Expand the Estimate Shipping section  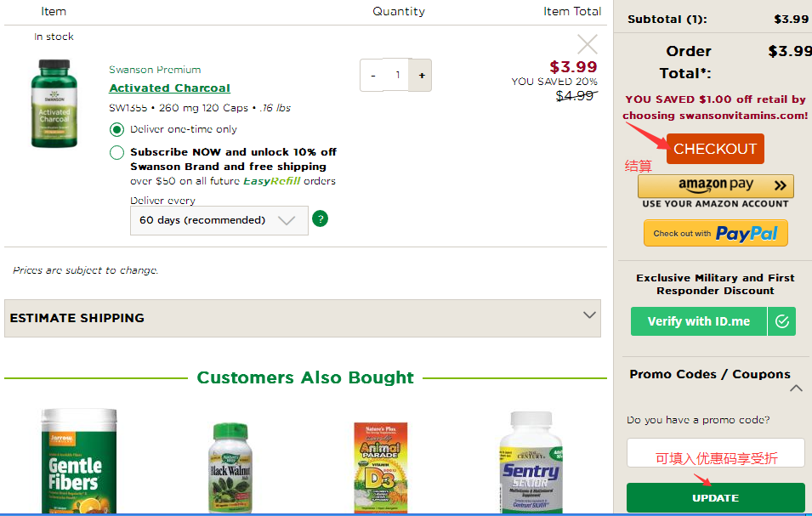(x=302, y=318)
